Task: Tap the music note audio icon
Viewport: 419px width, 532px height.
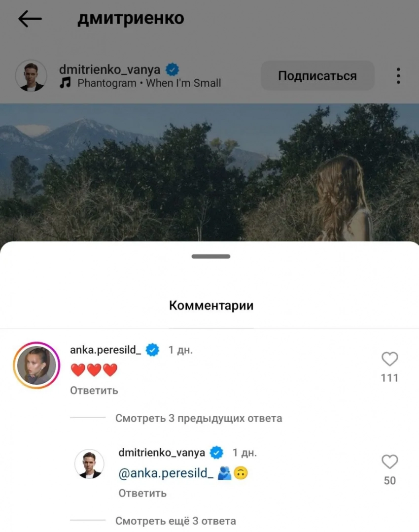Action: [x=65, y=82]
